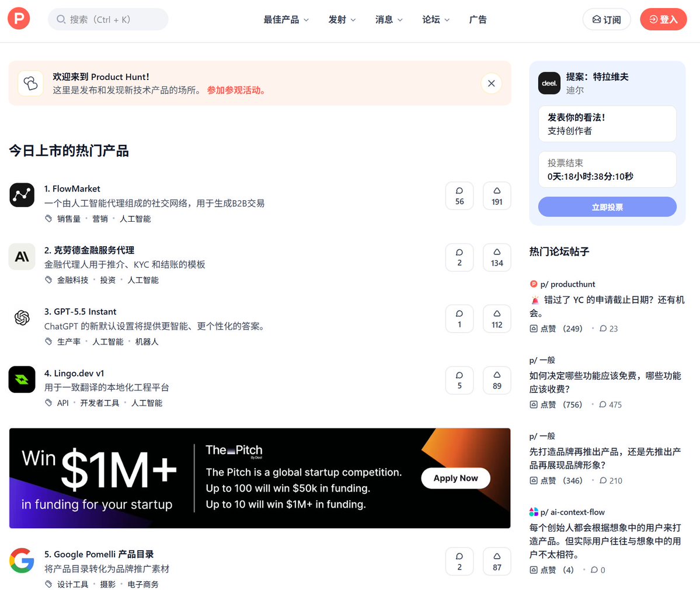Open the p/ producthunt forum link
The height and width of the screenshot is (590, 700).
pos(567,284)
